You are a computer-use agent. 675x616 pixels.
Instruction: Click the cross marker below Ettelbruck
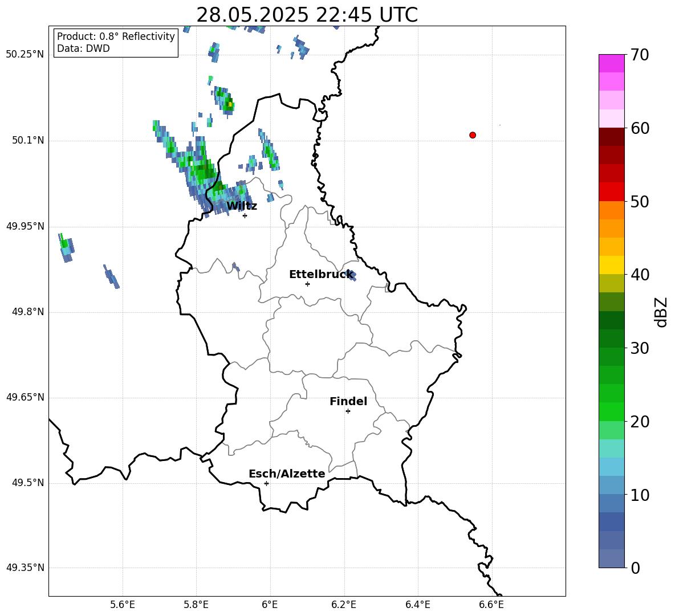tap(307, 284)
